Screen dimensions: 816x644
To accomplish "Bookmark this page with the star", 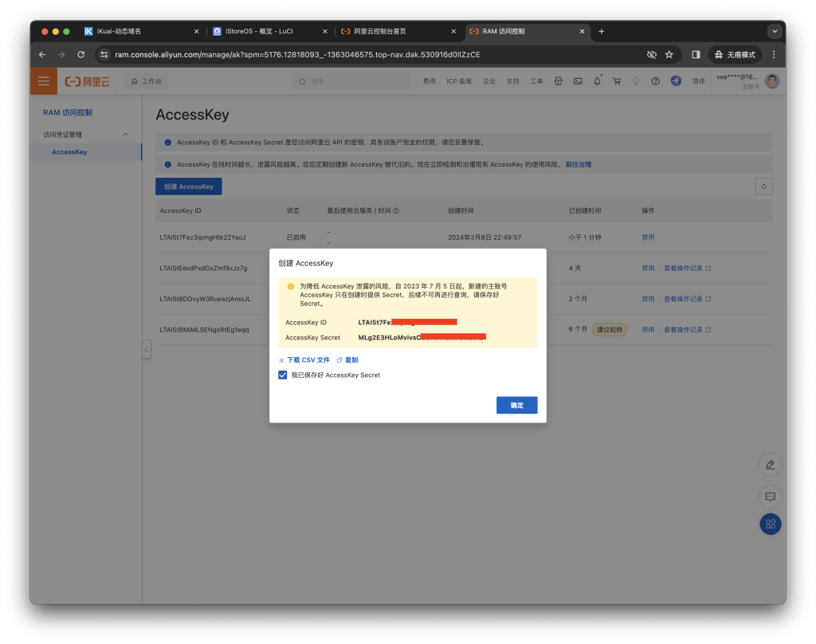I will pos(669,55).
